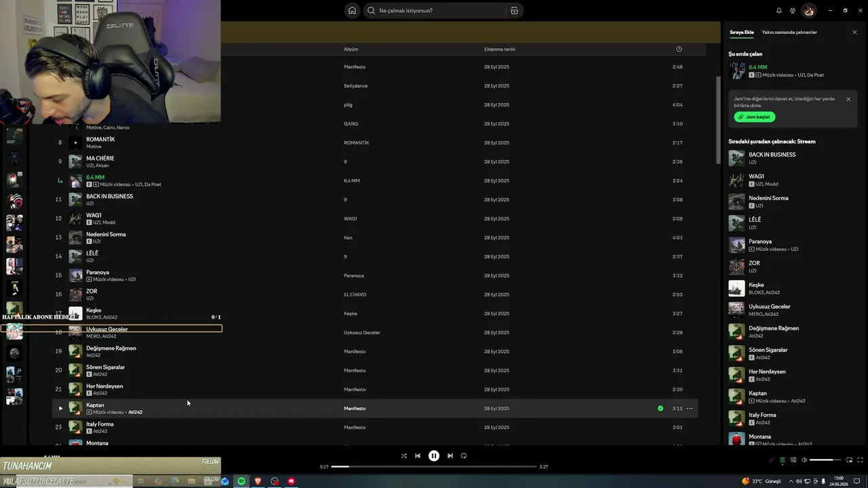
Task: Click the green saved checkmark on Kaptan
Action: pyautogui.click(x=660, y=409)
